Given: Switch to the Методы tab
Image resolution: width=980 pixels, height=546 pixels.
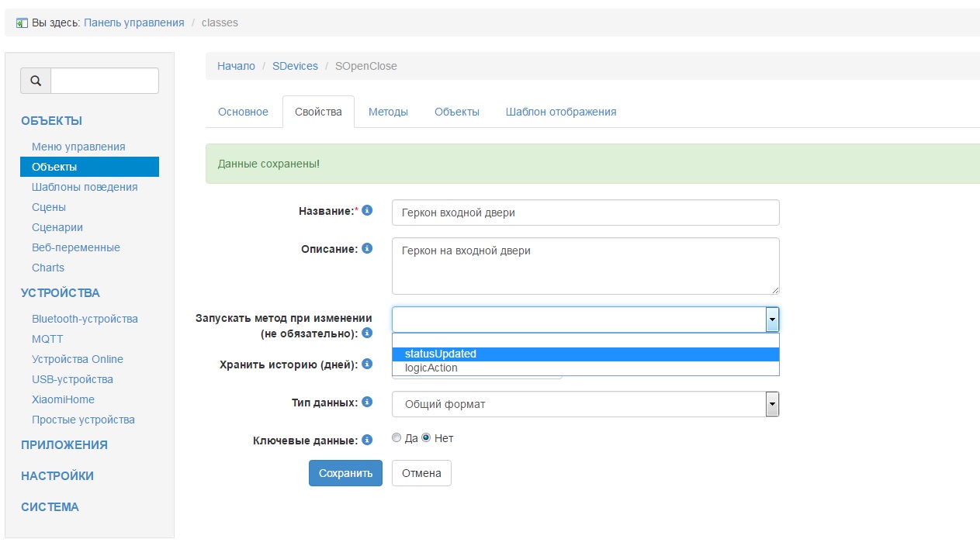Looking at the screenshot, I should [x=388, y=112].
